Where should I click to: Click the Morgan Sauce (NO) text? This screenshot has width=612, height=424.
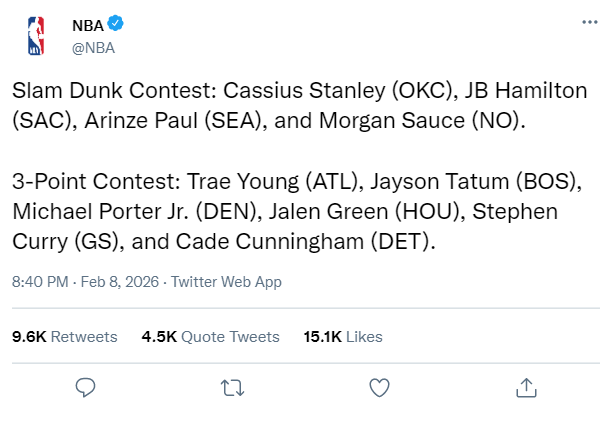419,120
